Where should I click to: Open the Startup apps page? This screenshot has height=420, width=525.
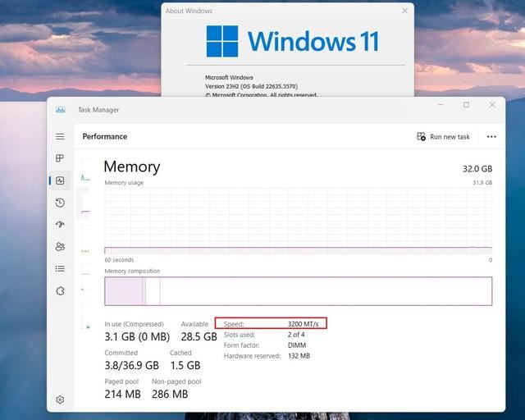point(60,224)
